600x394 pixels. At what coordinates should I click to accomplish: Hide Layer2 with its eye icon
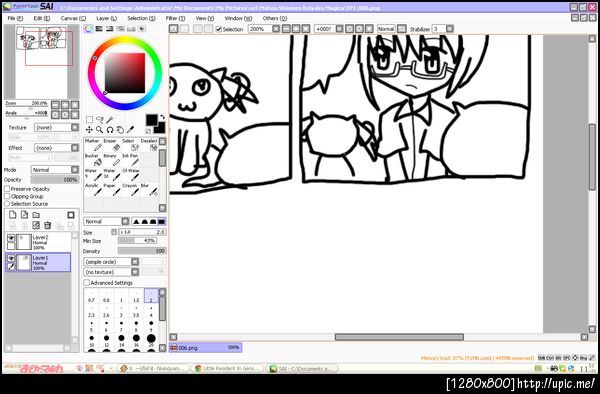(x=11, y=238)
